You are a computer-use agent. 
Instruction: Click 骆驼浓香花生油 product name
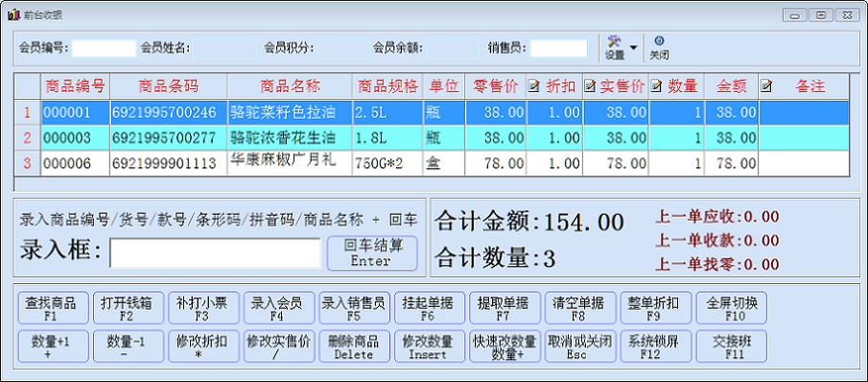tap(290, 138)
